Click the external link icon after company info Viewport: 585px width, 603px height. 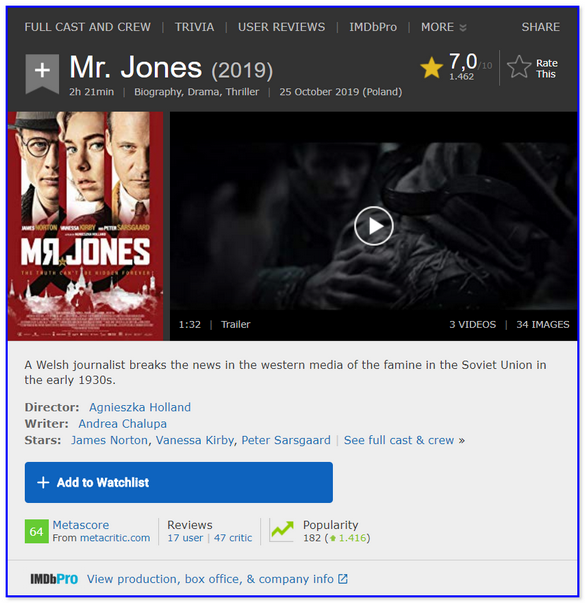343,579
